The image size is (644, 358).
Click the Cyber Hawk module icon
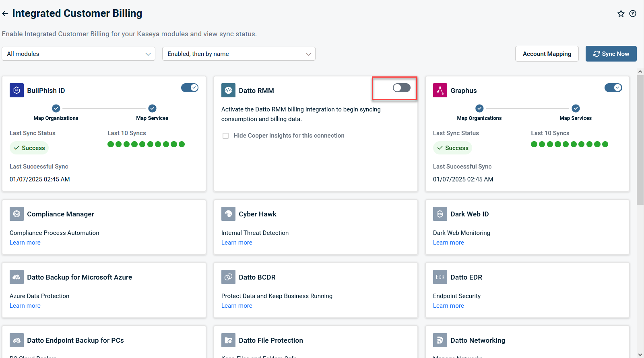tap(228, 214)
